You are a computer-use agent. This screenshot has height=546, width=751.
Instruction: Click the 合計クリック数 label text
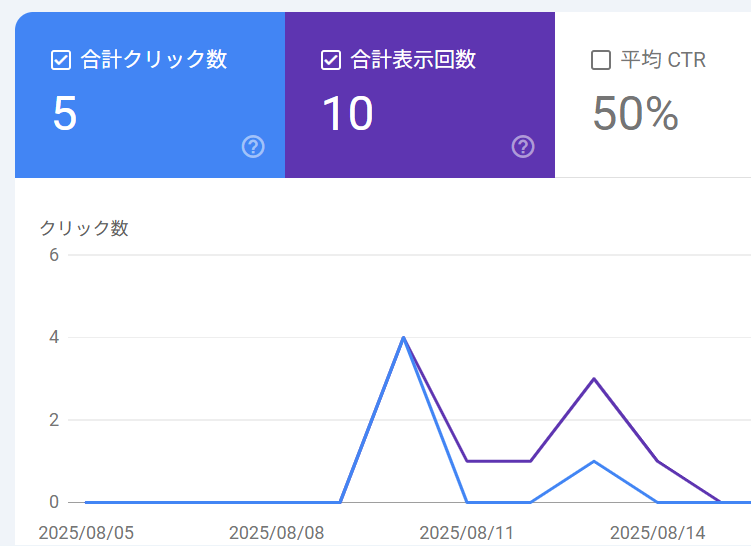pyautogui.click(x=154, y=61)
